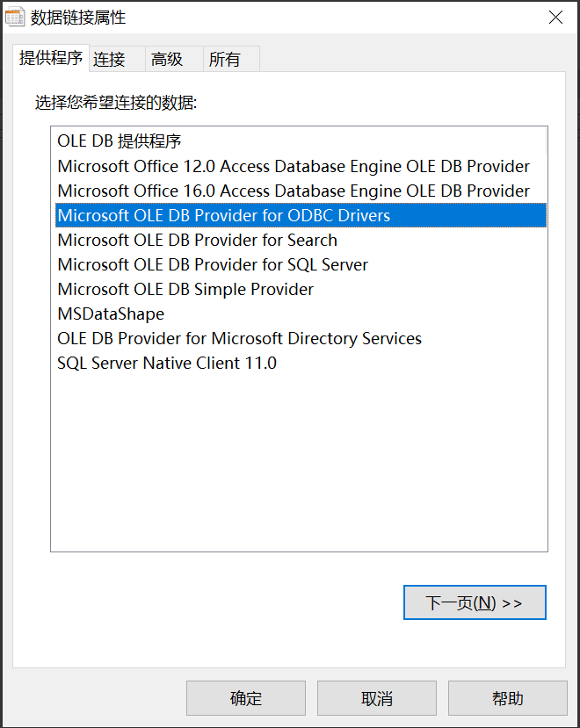
Task: Select Microsoft OLE DB Simple Provider
Action: [185, 289]
